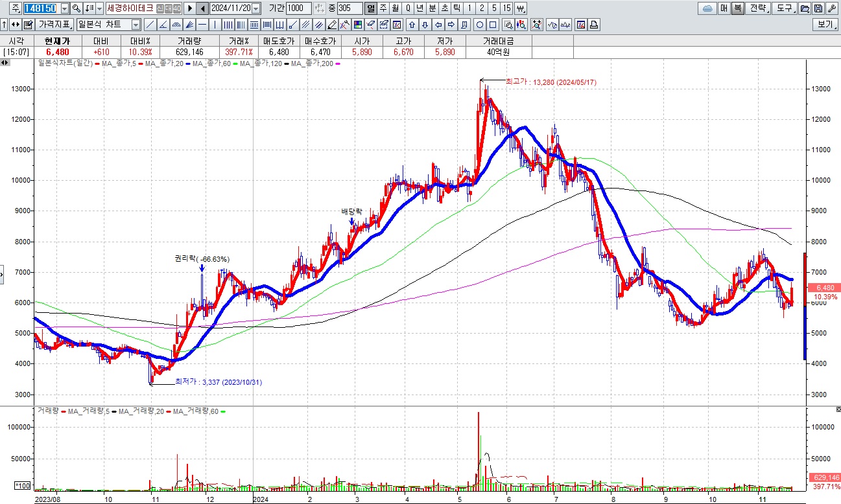Select the trend line drawing tool
Screen dimensions: 841x504
click(150, 25)
